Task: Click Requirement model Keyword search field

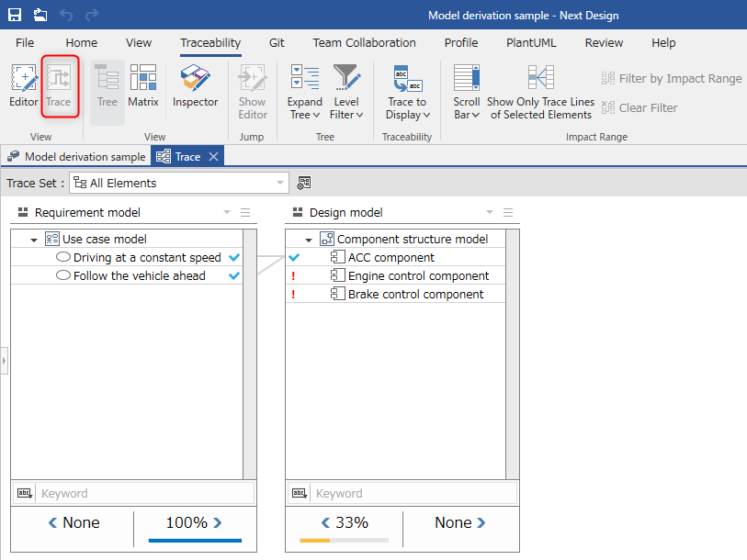Action: (x=145, y=493)
